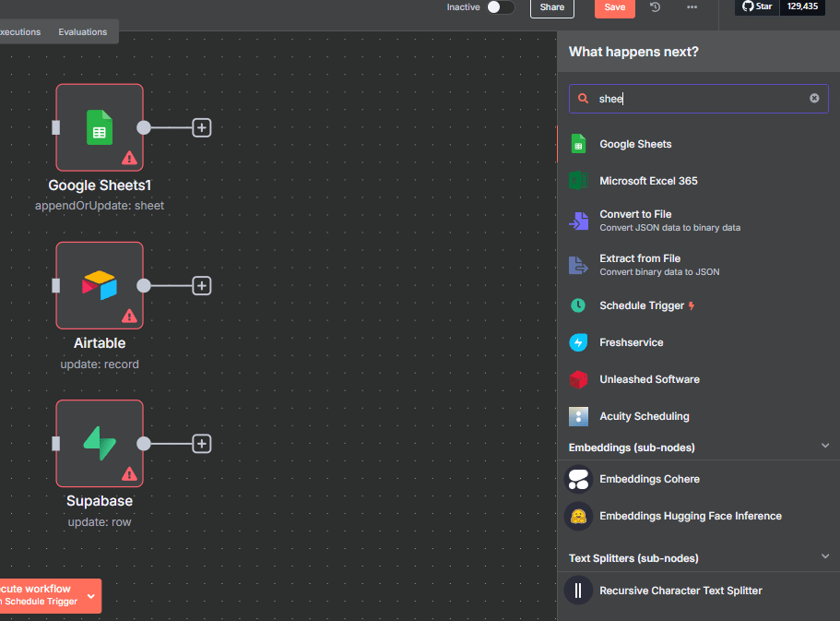840x621 pixels.
Task: Open the more options ellipsis menu
Action: coord(692,7)
